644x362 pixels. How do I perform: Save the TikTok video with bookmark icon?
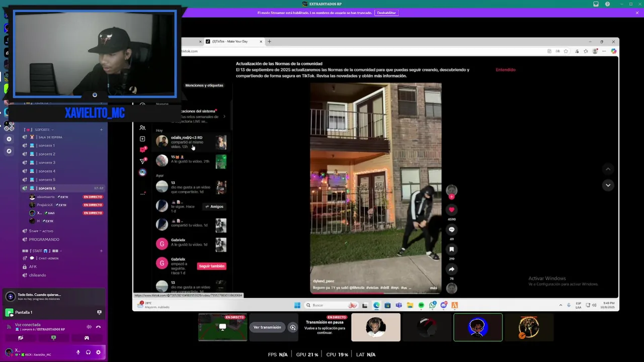[x=451, y=249]
